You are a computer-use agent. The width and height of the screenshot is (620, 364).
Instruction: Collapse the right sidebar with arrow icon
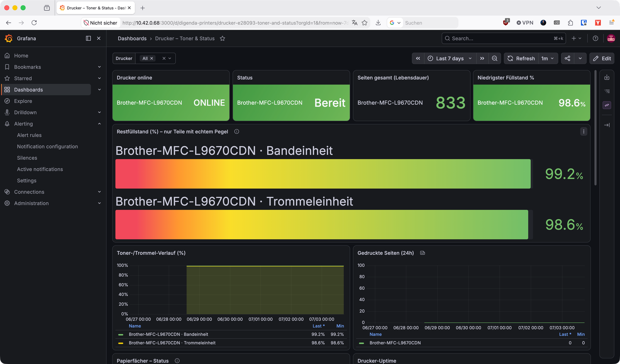[607, 125]
